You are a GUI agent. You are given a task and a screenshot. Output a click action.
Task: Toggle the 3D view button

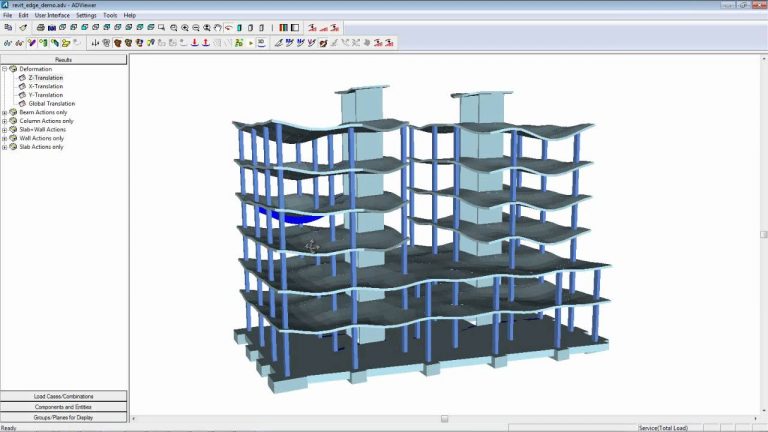click(x=262, y=43)
